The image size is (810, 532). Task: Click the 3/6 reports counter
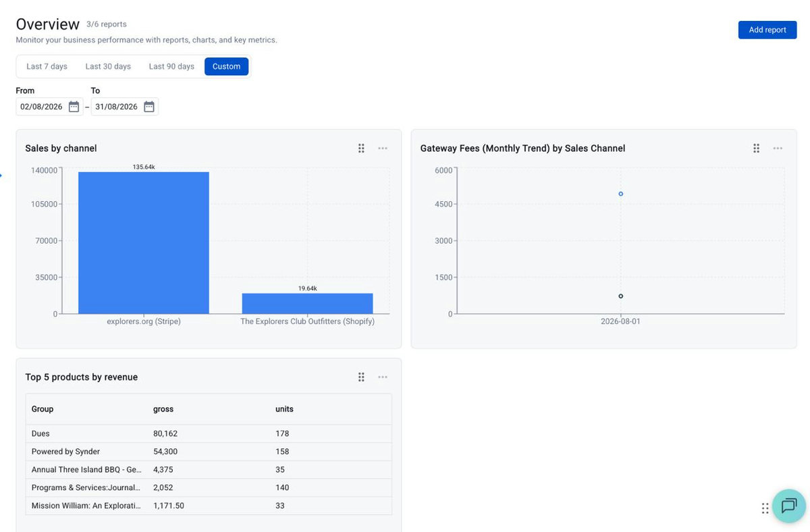(106, 24)
